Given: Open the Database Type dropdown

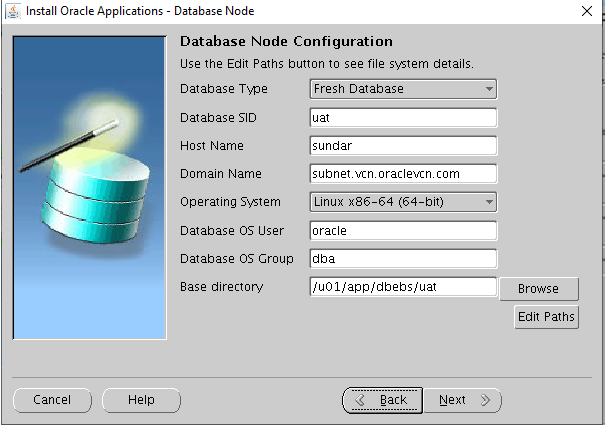Looking at the screenshot, I should pos(403,89).
